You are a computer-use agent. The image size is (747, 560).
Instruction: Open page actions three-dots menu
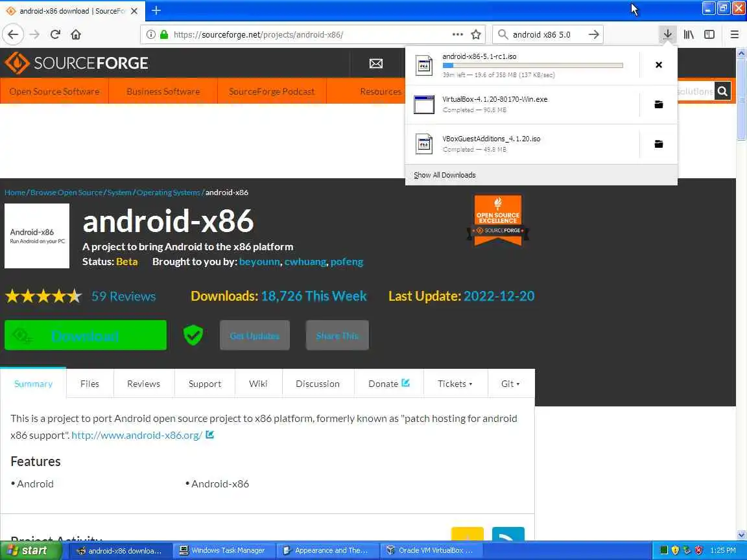457,34
